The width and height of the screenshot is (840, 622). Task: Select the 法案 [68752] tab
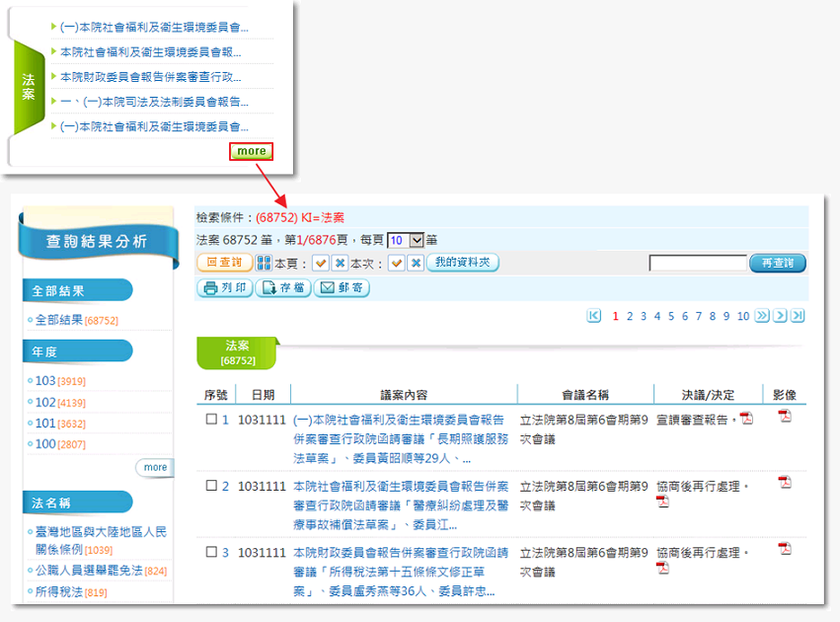pos(237,352)
